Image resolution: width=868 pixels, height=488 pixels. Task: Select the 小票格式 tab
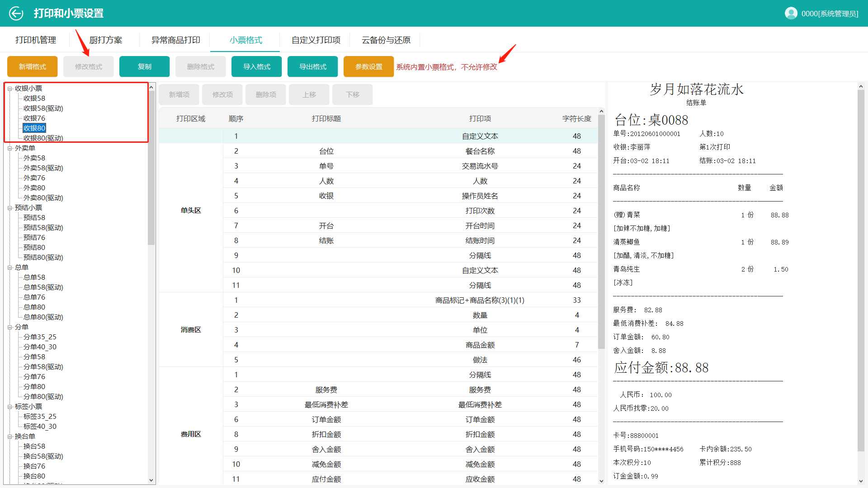(245, 40)
